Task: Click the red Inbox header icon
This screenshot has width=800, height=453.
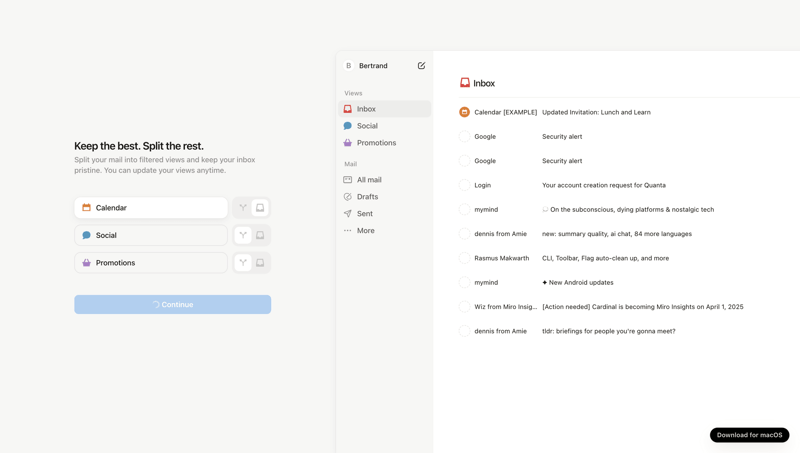Action: (x=465, y=83)
